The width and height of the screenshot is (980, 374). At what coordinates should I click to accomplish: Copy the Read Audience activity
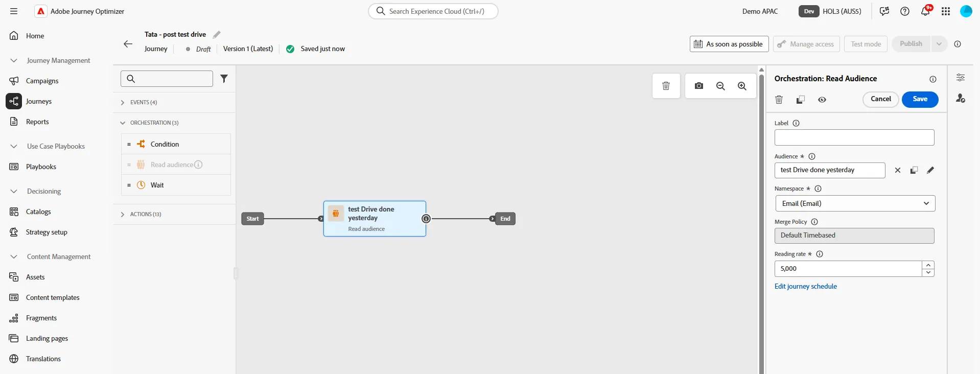(801, 100)
